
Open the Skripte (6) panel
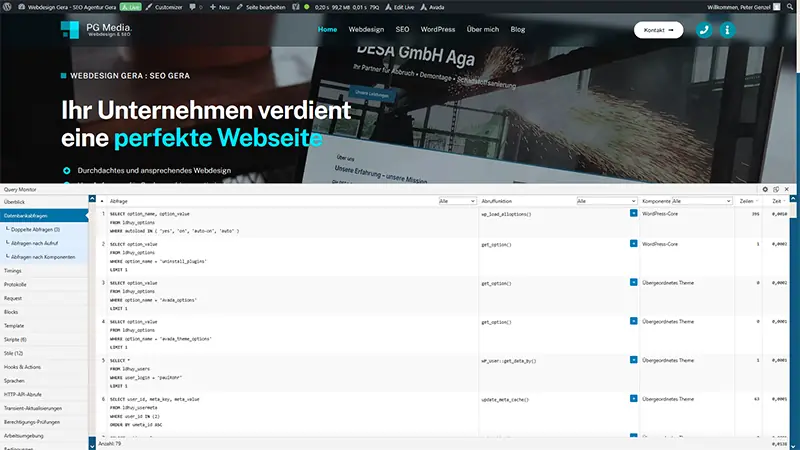(x=44, y=340)
